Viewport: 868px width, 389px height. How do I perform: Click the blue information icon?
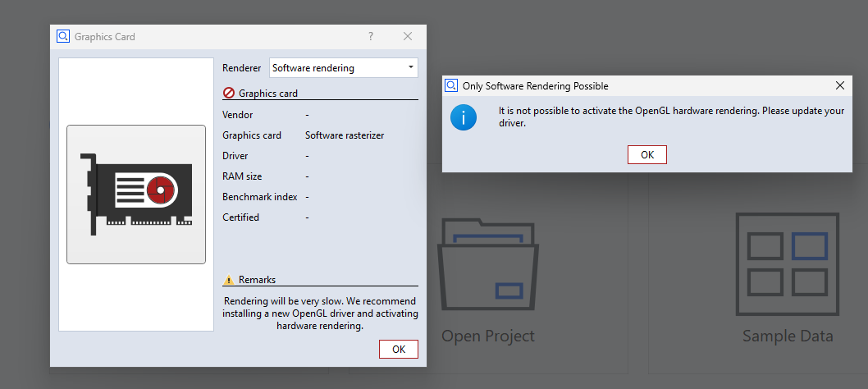pyautogui.click(x=464, y=117)
